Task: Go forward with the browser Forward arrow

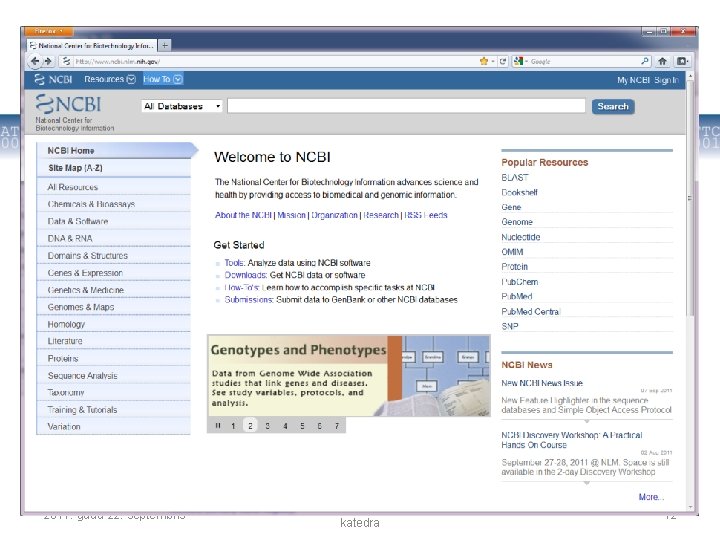Action: click(x=48, y=61)
